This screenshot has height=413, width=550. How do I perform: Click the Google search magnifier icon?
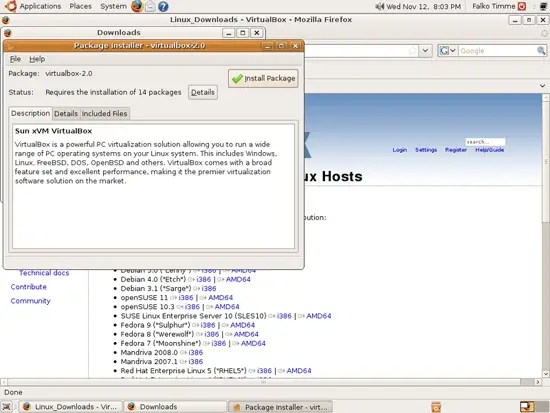[x=541, y=51]
